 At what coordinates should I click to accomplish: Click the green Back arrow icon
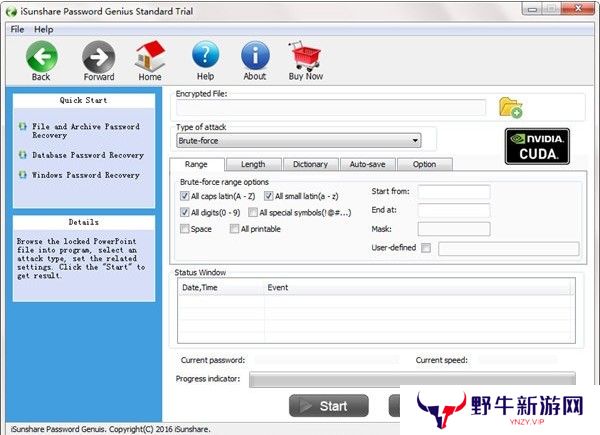click(42, 57)
